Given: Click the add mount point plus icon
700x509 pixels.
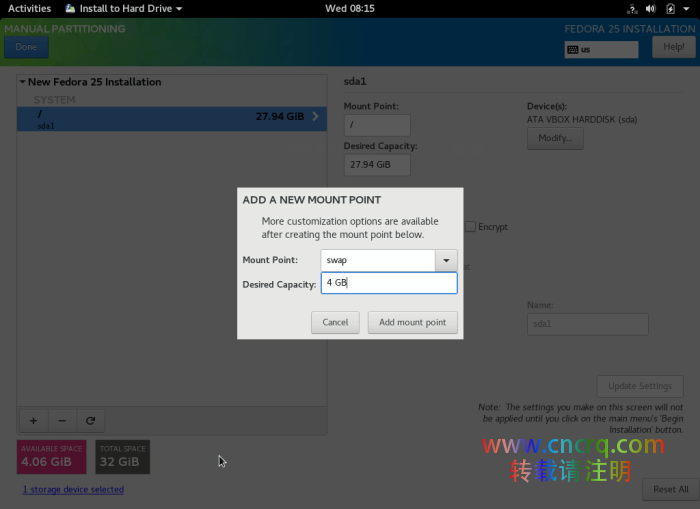Looking at the screenshot, I should (33, 421).
